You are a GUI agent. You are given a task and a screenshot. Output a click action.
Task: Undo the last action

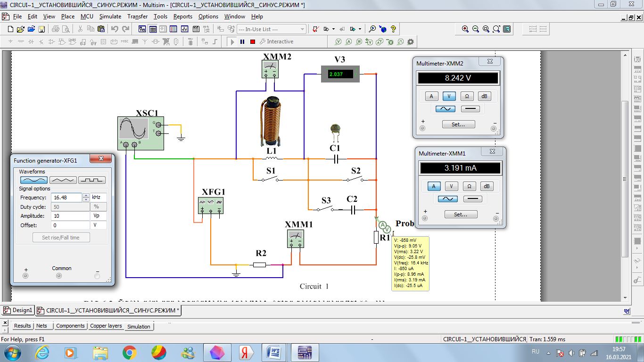115,29
